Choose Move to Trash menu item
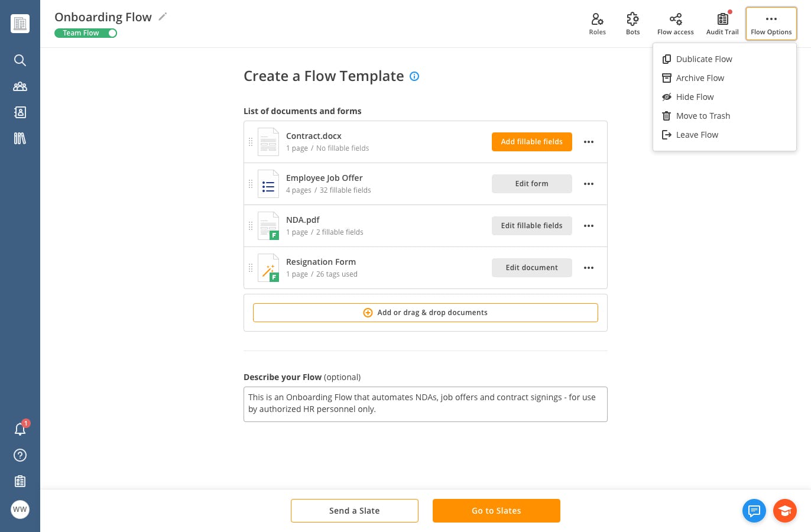This screenshot has height=532, width=811. pos(703,116)
